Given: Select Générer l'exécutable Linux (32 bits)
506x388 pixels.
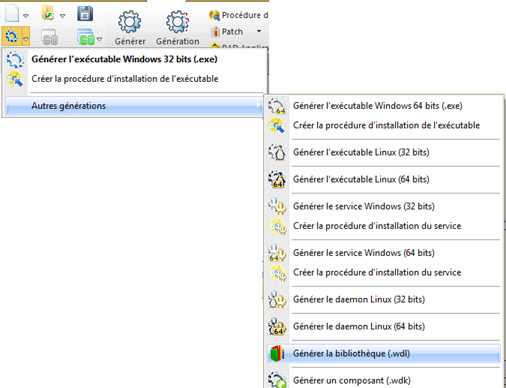Looking at the screenshot, I should tap(361, 152).
